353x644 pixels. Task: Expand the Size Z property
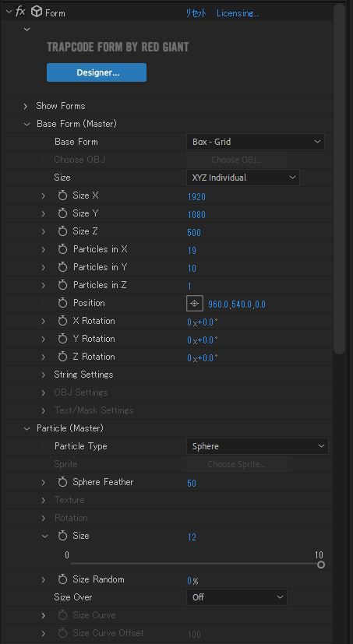44,232
